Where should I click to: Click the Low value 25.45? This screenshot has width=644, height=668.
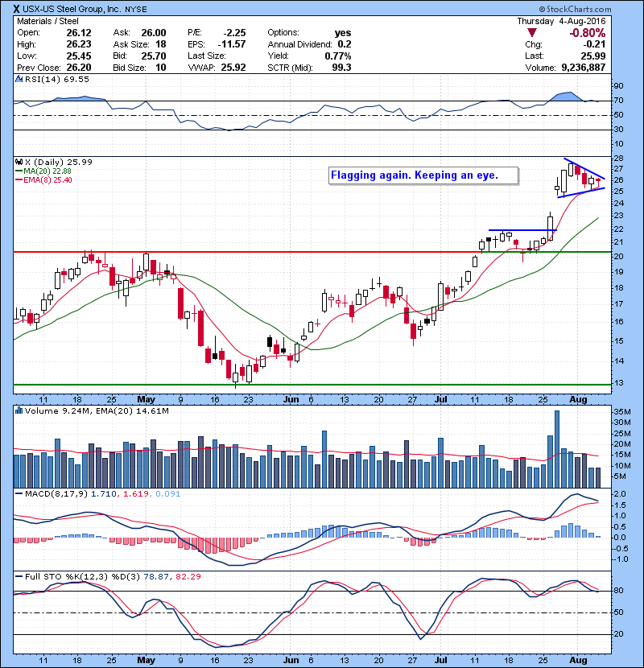click(x=78, y=56)
